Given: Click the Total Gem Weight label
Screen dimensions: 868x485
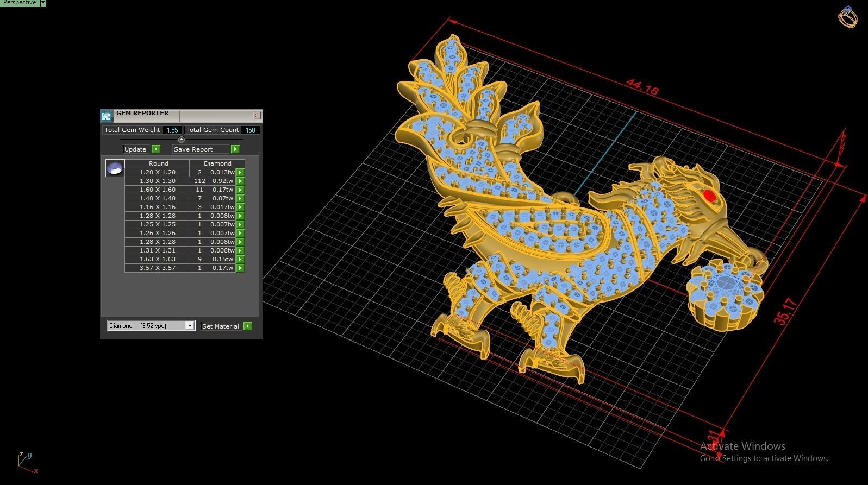Looking at the screenshot, I should coord(132,130).
